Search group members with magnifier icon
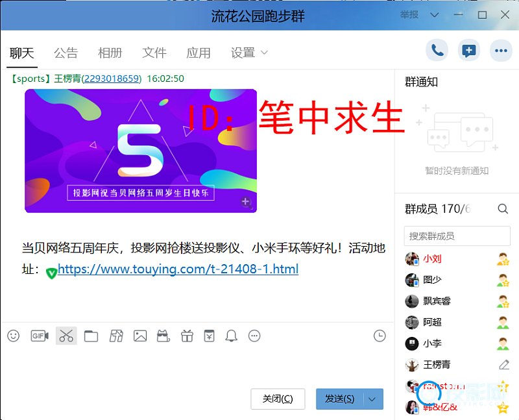Viewport: 519px width, 420px height. [503, 208]
